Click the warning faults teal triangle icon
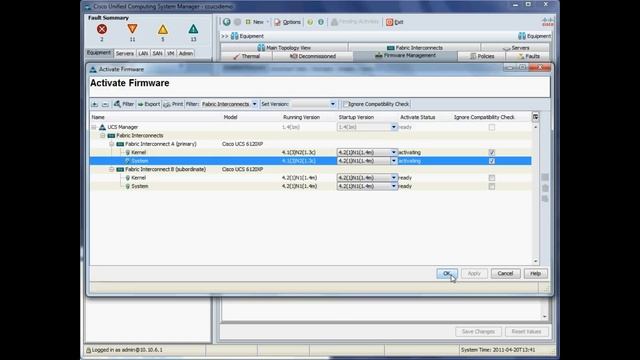Screen dimensions: 640x360 (x=193, y=29)
